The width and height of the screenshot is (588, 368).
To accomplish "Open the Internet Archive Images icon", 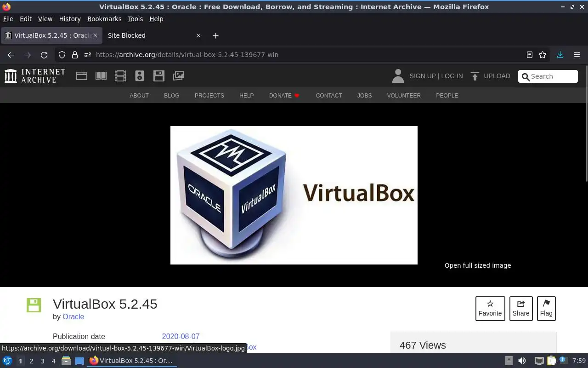I will (x=178, y=76).
